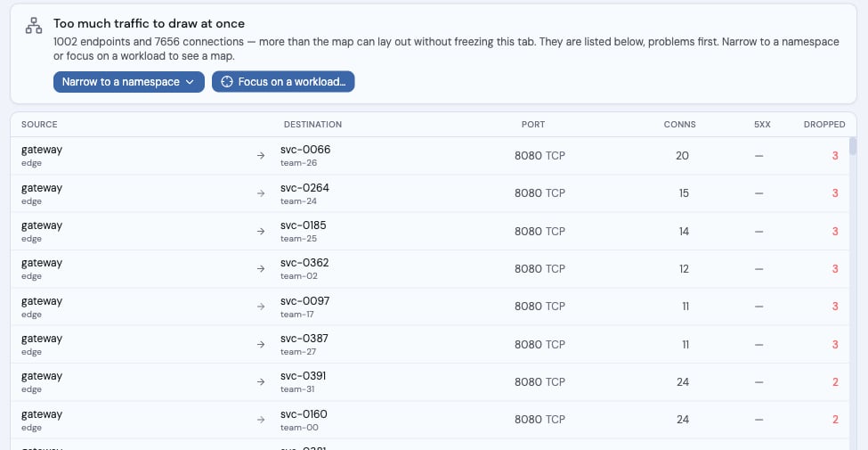Screen dimensions: 868x450
Task: Click the arrow icon in the svc-0185 row
Action: (x=261, y=231)
